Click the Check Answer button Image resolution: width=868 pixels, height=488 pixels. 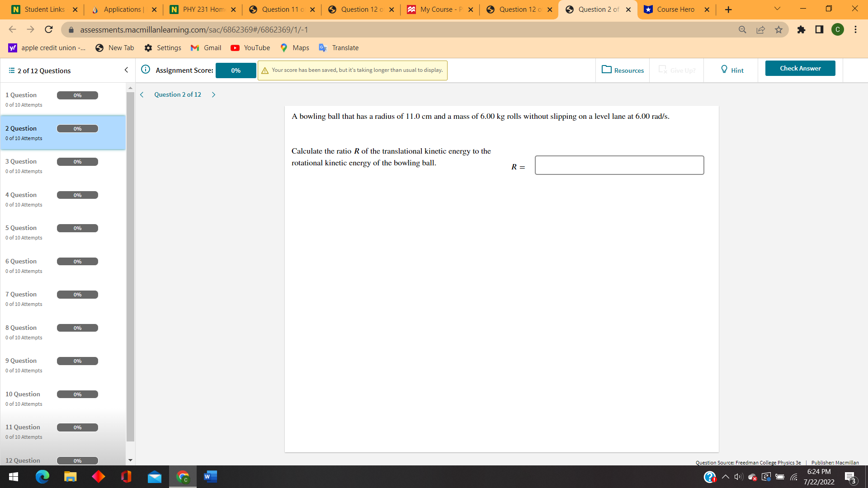[x=800, y=68]
